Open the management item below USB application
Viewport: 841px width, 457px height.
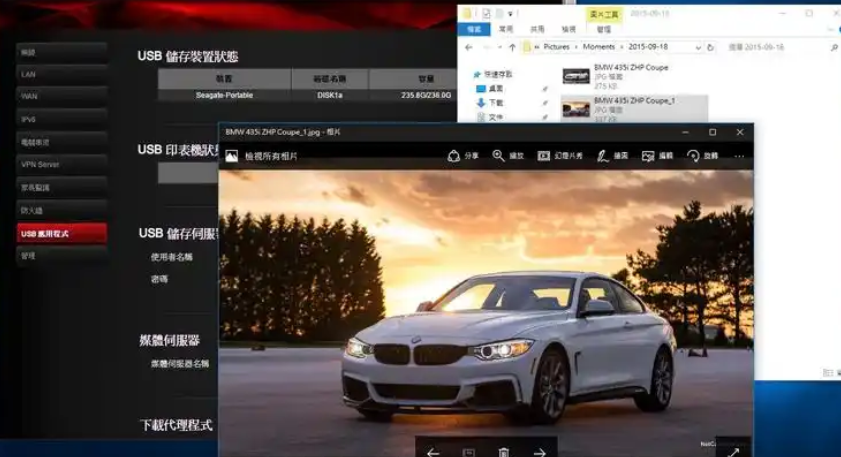click(x=62, y=256)
